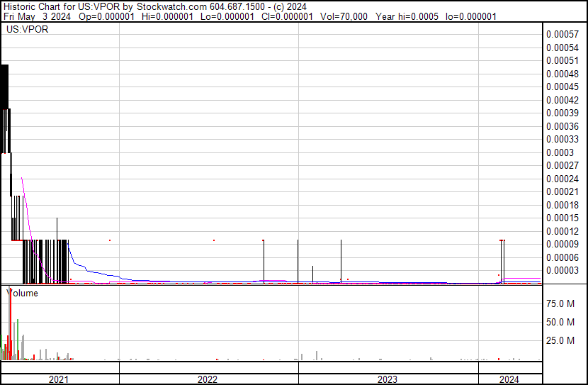This screenshot has width=588, height=385.
Task: Click the Year hi=0.0005 header value
Action: [x=407, y=16]
